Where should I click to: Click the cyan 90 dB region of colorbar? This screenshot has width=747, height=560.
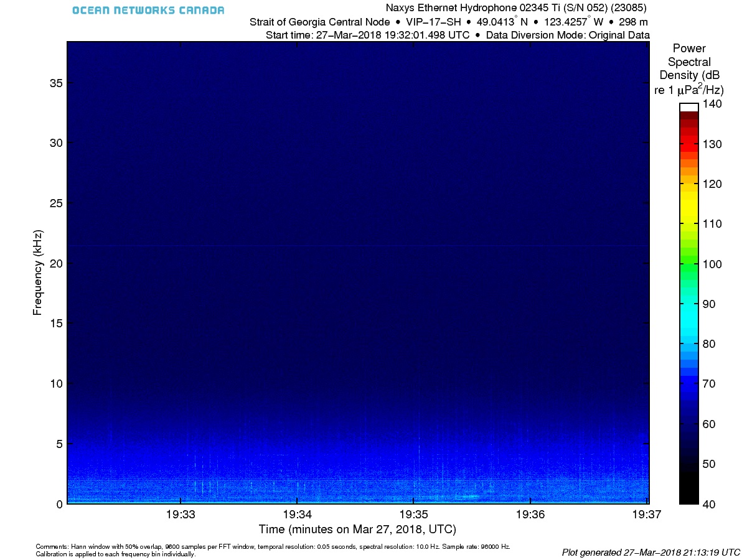688,304
